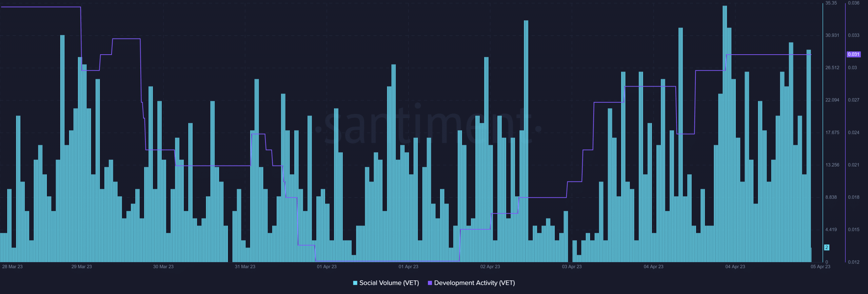
Task: Click the cyan 2 current value badge
Action: click(x=827, y=248)
